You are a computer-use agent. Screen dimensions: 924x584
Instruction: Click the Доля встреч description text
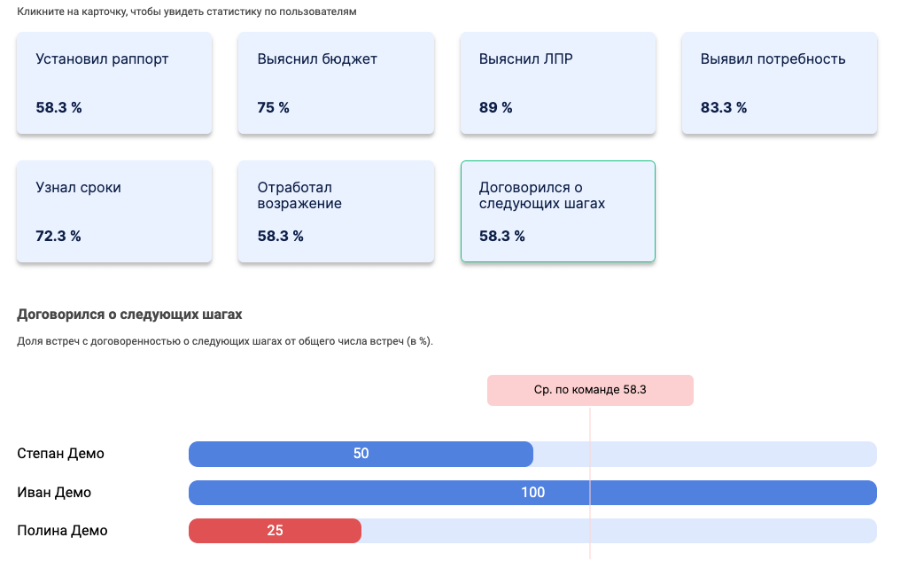[225, 342]
